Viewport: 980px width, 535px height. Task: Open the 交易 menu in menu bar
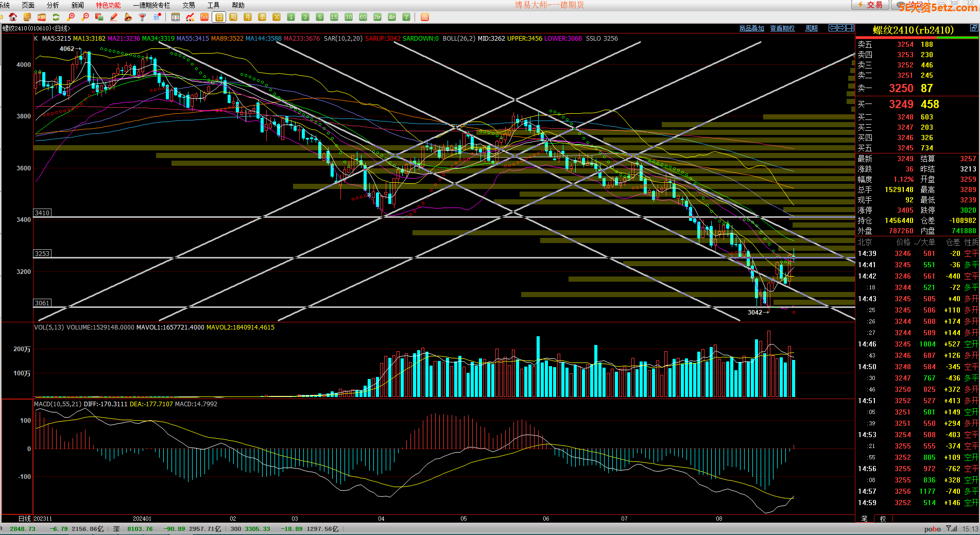(x=188, y=5)
